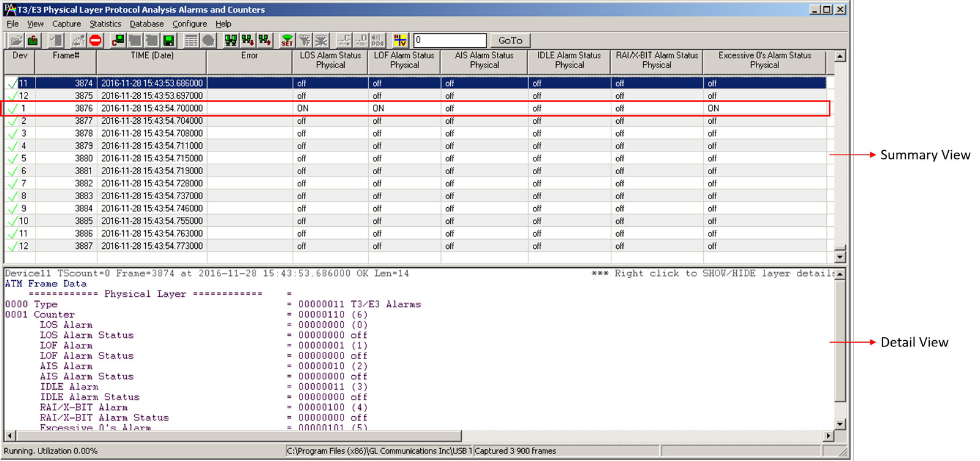Click green check icon on frame 3876 row
The height and width of the screenshot is (461, 980).
[12, 109]
